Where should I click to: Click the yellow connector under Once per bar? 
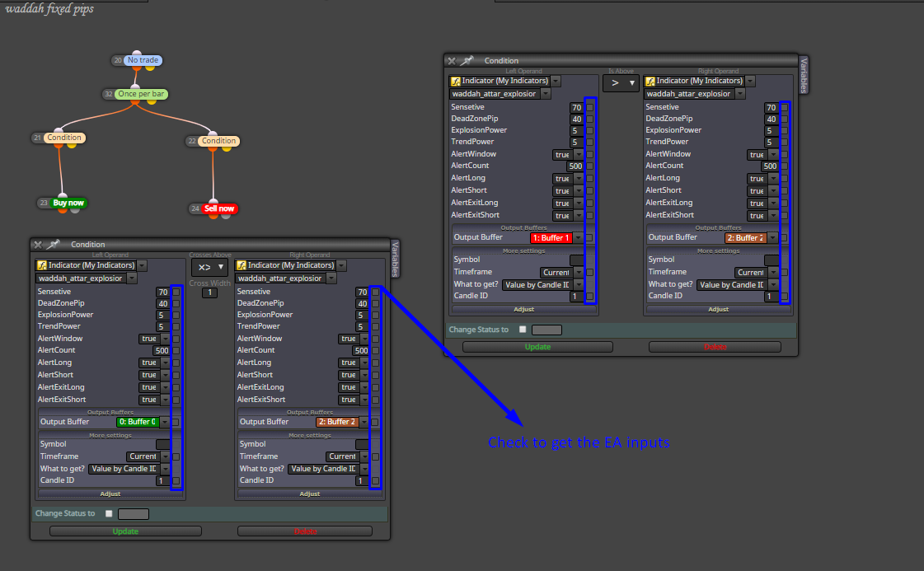[152, 101]
